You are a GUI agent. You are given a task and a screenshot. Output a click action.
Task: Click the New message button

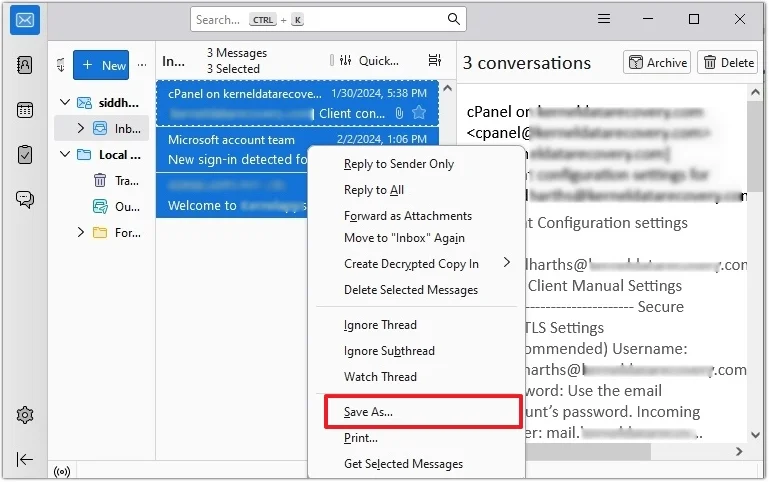(101, 65)
